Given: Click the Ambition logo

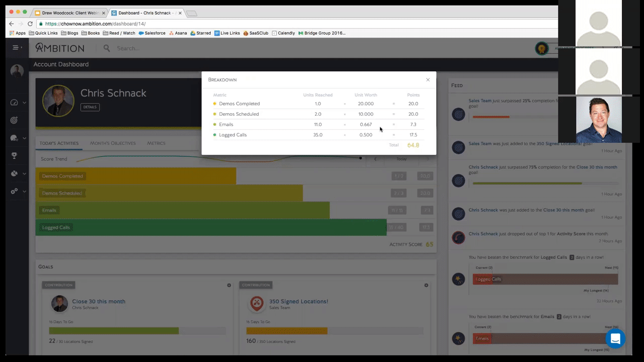Looking at the screenshot, I should click(60, 48).
